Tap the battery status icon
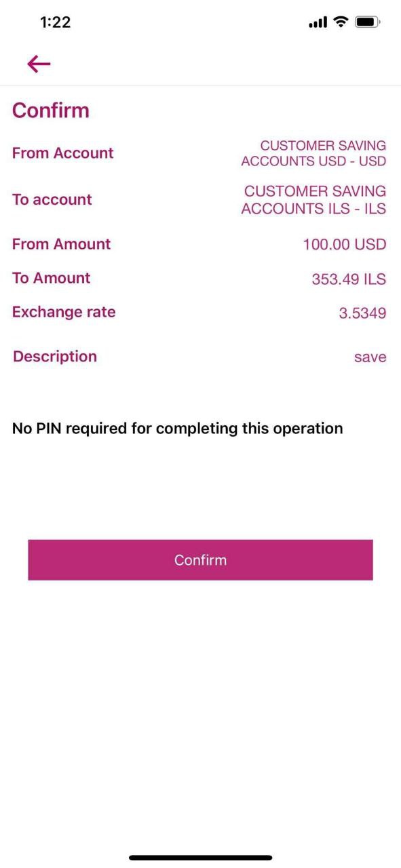Image resolution: width=401 pixels, height=868 pixels. [368, 22]
